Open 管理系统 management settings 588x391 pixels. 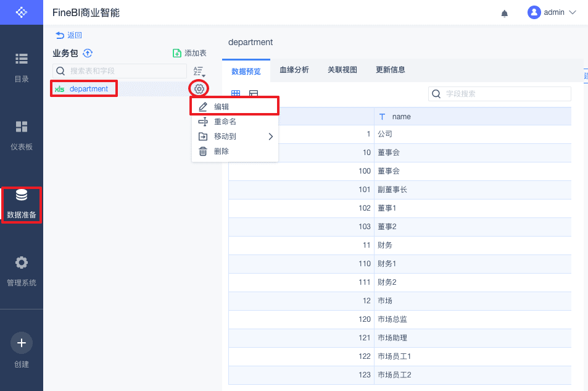pyautogui.click(x=22, y=271)
